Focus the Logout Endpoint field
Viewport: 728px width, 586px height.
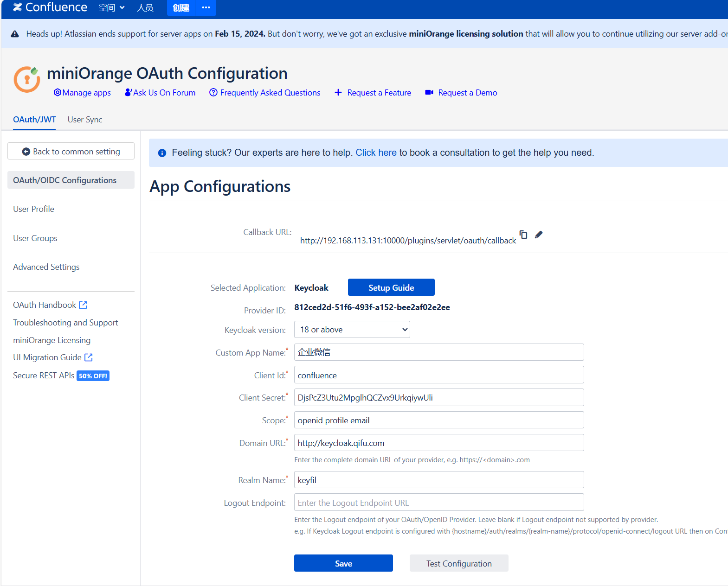439,503
